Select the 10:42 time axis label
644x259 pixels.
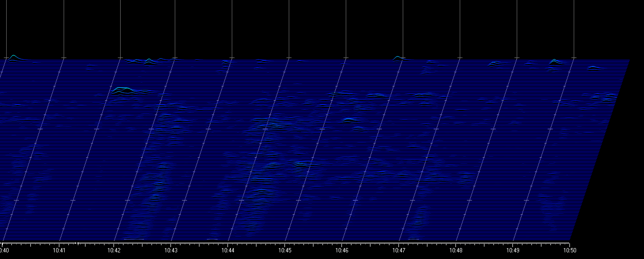click(114, 250)
